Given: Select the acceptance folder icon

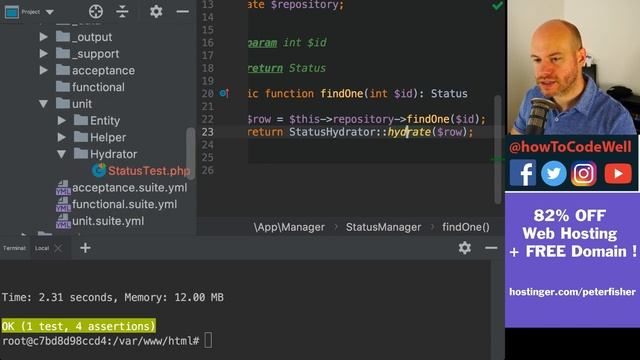Looking at the screenshot, I should coord(62,70).
